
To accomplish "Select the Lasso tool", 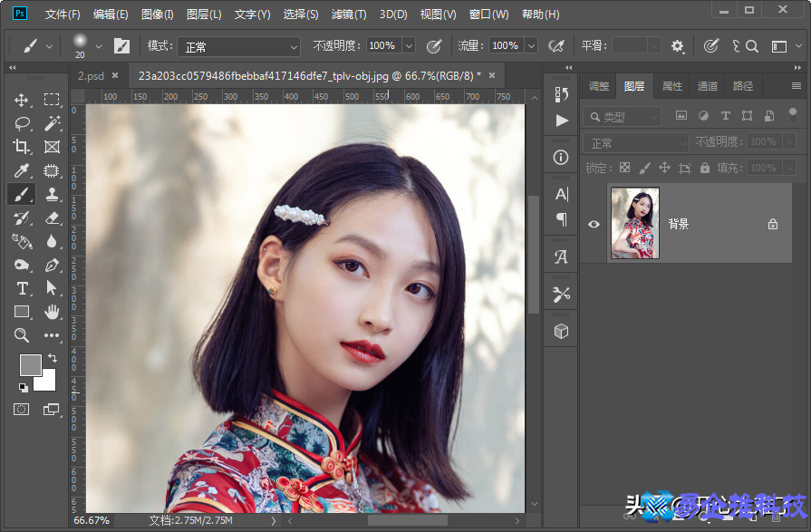I will [x=22, y=123].
